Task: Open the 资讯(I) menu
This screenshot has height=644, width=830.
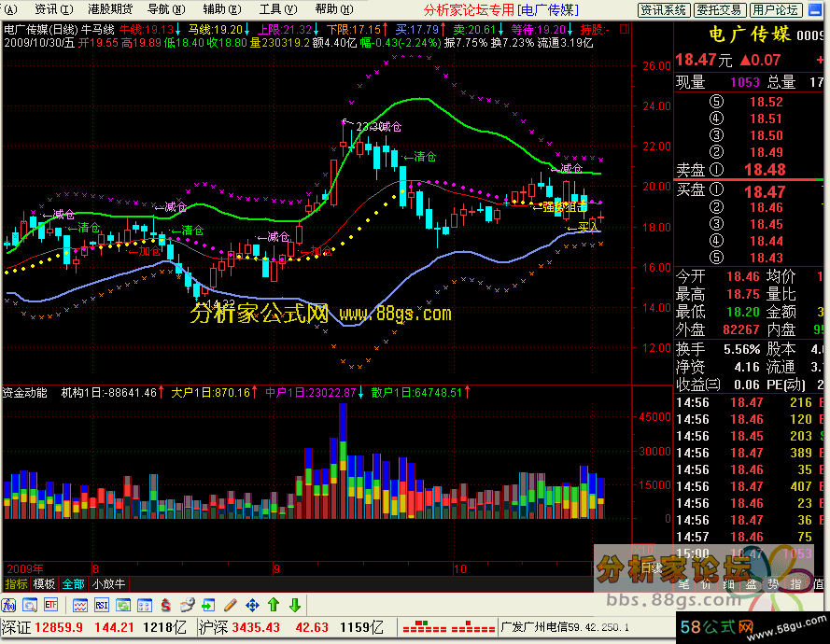Action: [54, 9]
